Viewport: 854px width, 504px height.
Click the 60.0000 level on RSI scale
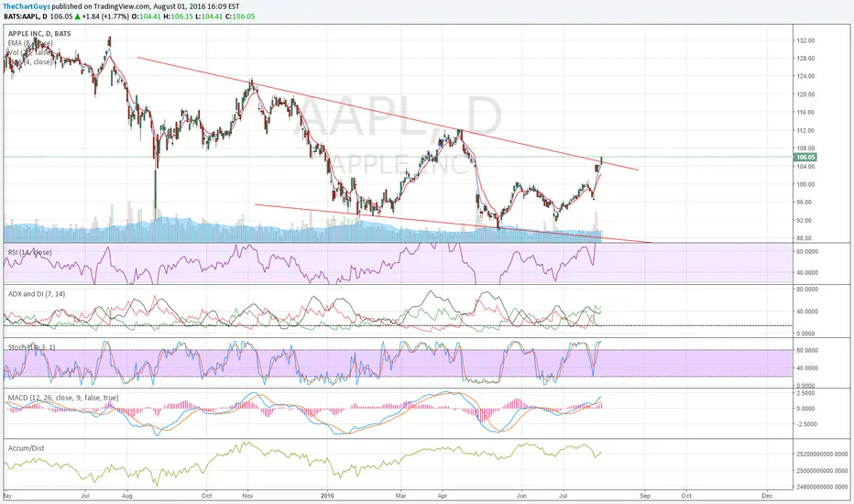click(x=807, y=252)
